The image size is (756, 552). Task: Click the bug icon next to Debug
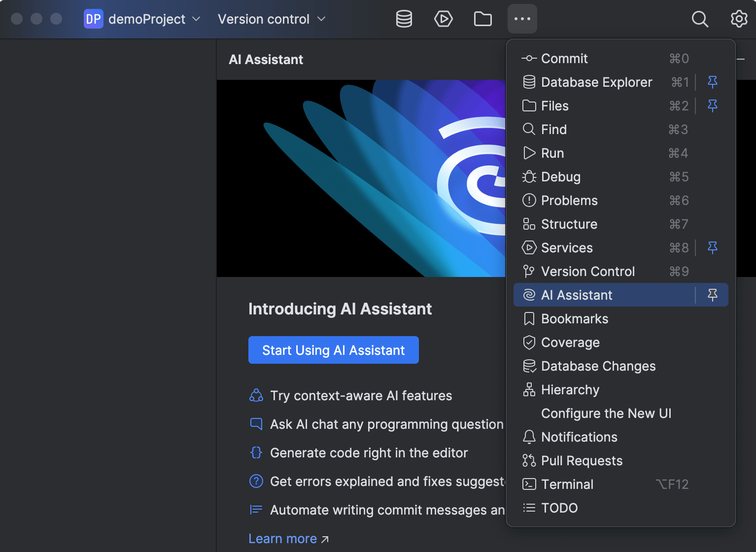pyautogui.click(x=529, y=176)
